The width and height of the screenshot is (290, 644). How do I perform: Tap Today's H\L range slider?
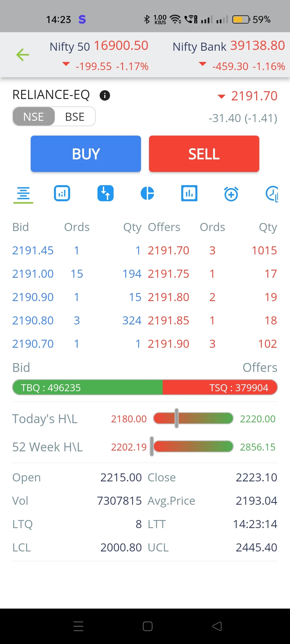tap(193, 418)
